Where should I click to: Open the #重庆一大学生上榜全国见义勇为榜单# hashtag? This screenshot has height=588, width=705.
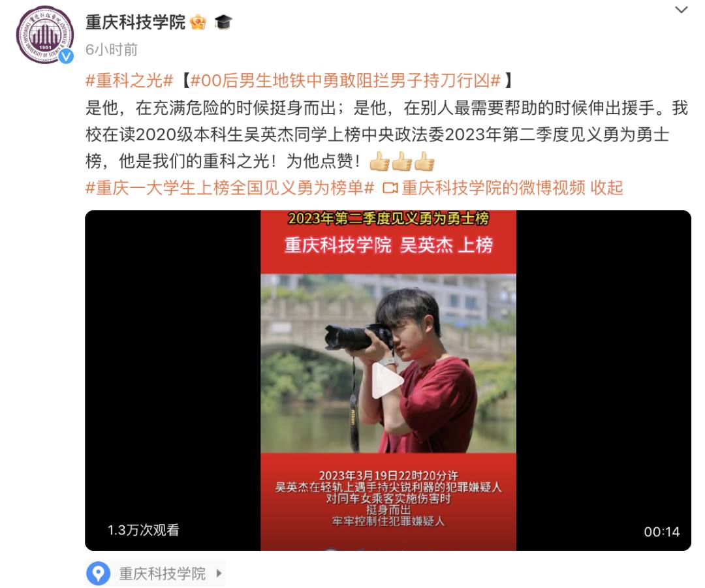230,188
